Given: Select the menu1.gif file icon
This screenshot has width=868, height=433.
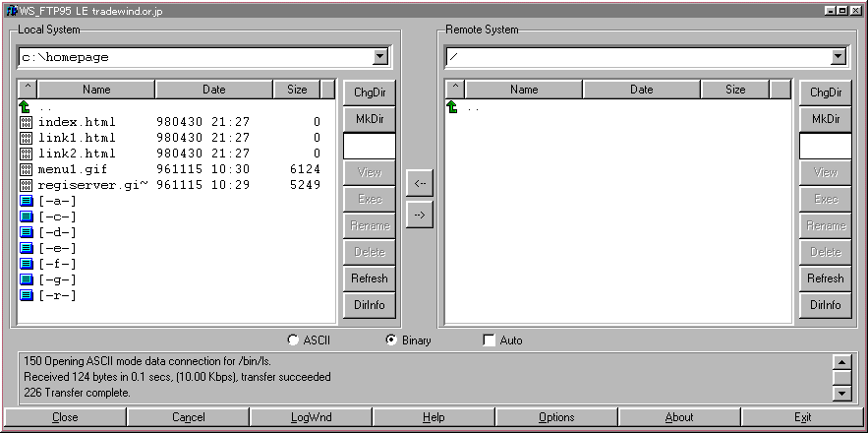Looking at the screenshot, I should pos(27,169).
